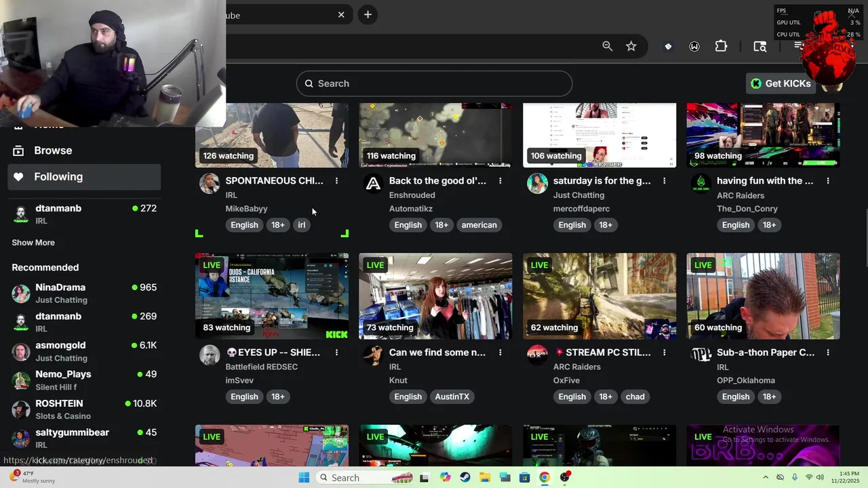Close the current browser tab

coord(341,15)
